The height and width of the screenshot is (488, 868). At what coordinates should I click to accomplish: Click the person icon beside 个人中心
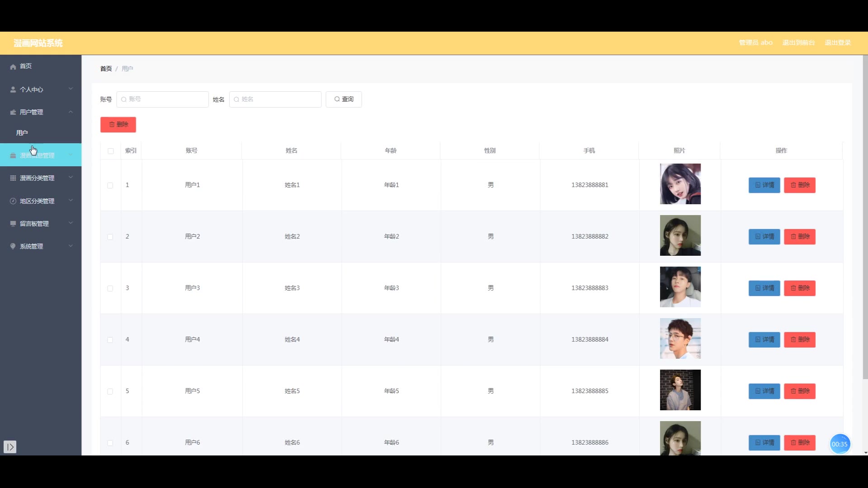(13, 89)
